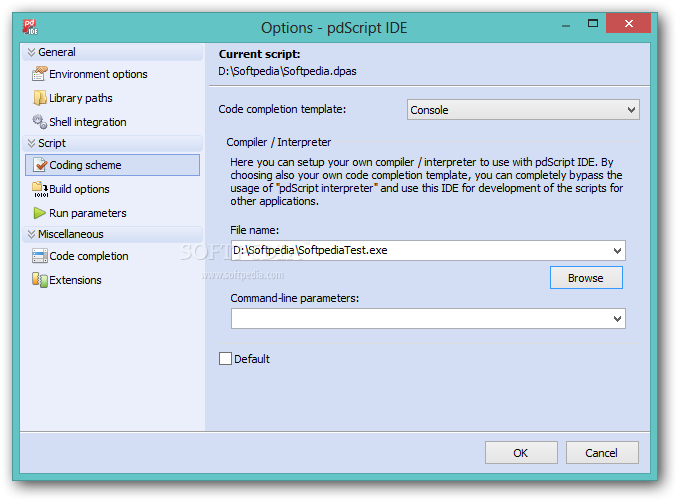Viewport: 678px width, 501px height.
Task: Go to Shell integration settings
Action: click(88, 122)
